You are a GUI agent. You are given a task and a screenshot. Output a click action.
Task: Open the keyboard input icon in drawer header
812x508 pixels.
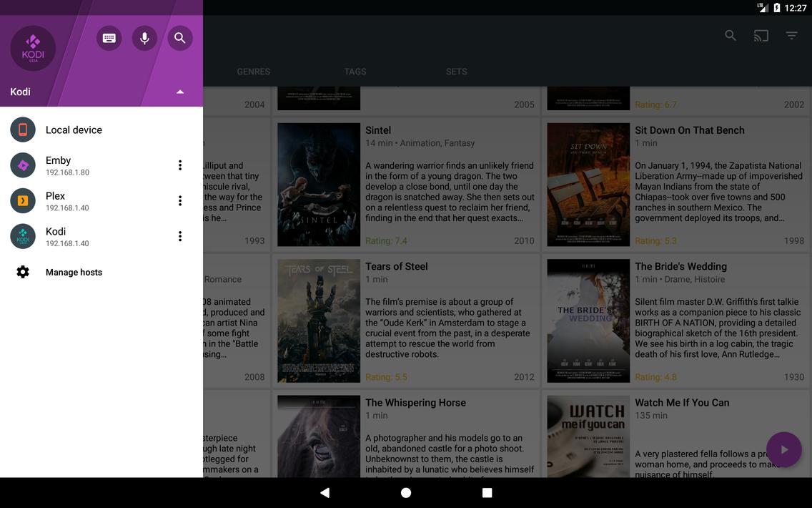109,38
